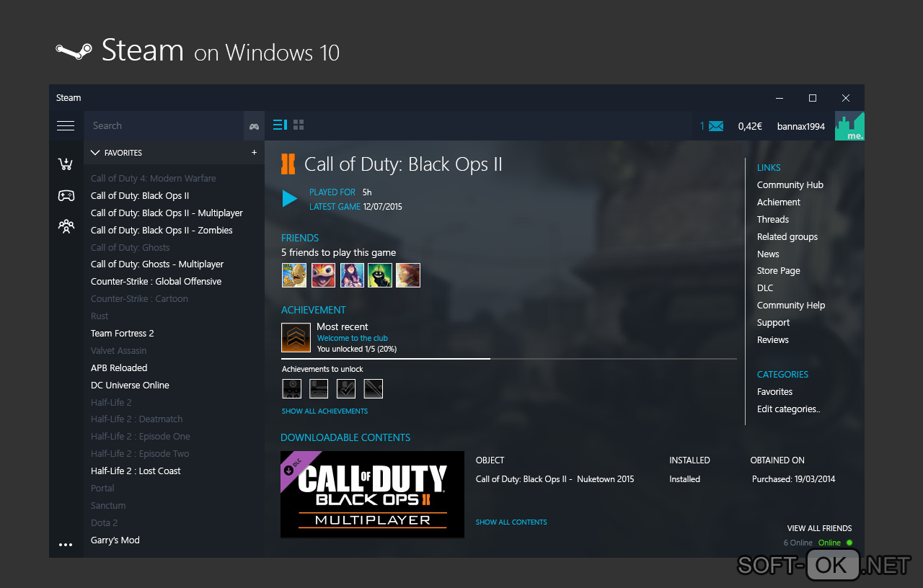Open the Achiement link
Image resolution: width=923 pixels, height=588 pixels.
pyautogui.click(x=779, y=202)
